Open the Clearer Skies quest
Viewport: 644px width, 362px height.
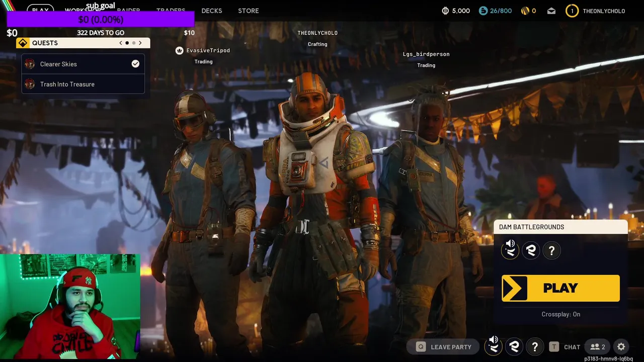coord(83,64)
